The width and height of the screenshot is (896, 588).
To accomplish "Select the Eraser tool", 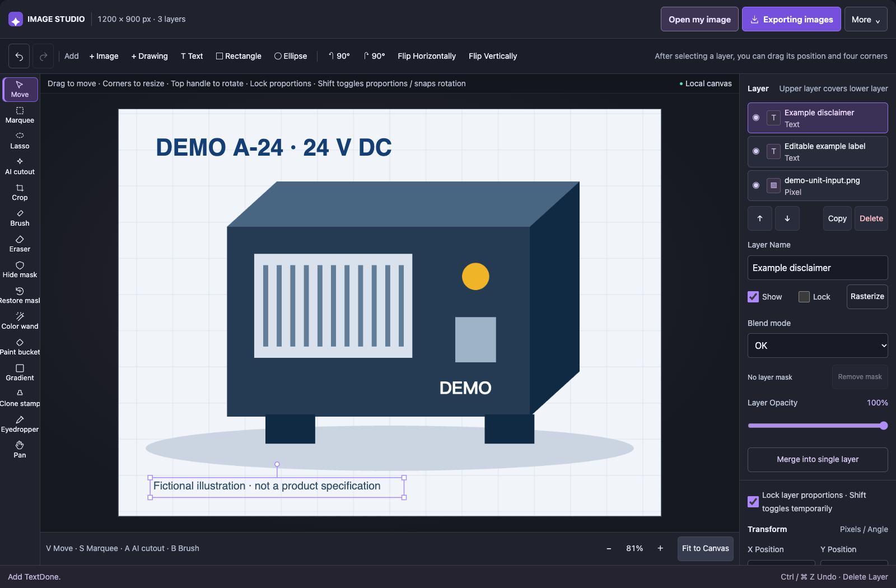I will click(x=20, y=244).
